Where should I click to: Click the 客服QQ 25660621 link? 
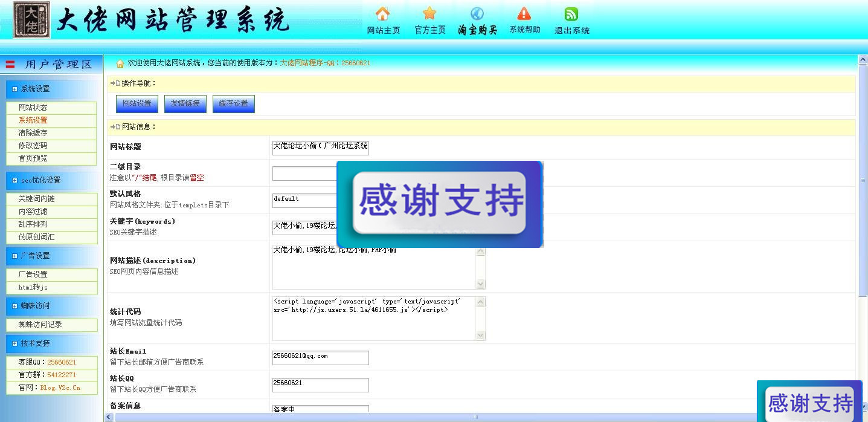(62, 362)
